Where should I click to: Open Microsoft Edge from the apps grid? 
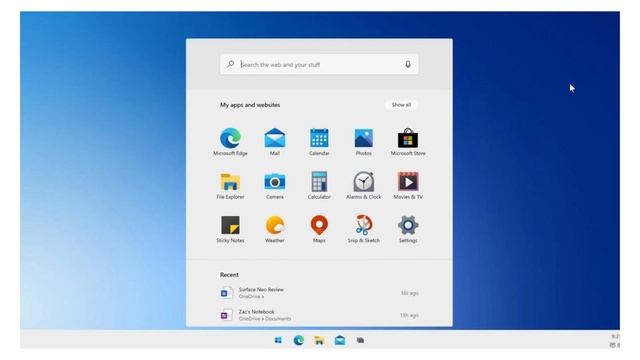(x=230, y=142)
